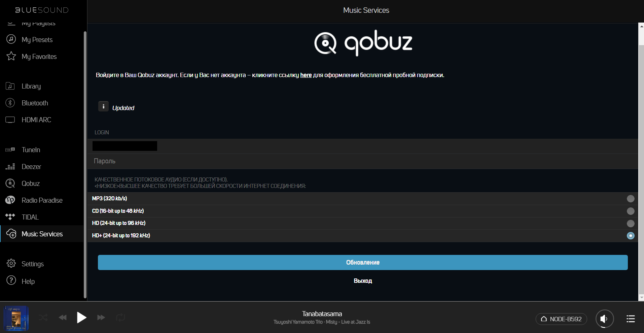Click the Пароль password field
644x333 pixels.
[362, 161]
